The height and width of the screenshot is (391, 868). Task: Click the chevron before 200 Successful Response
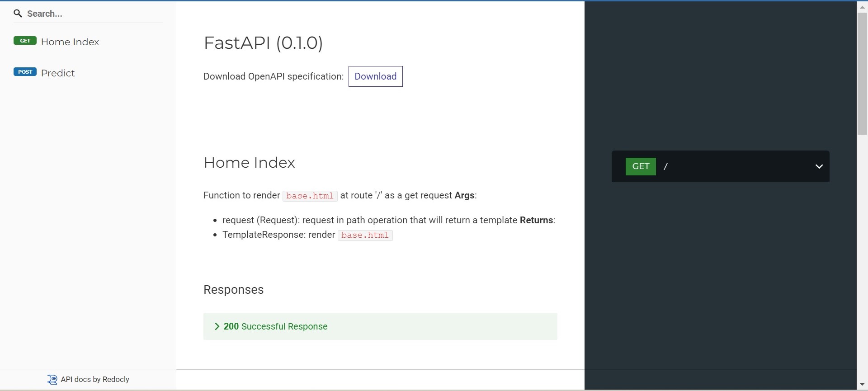point(217,326)
